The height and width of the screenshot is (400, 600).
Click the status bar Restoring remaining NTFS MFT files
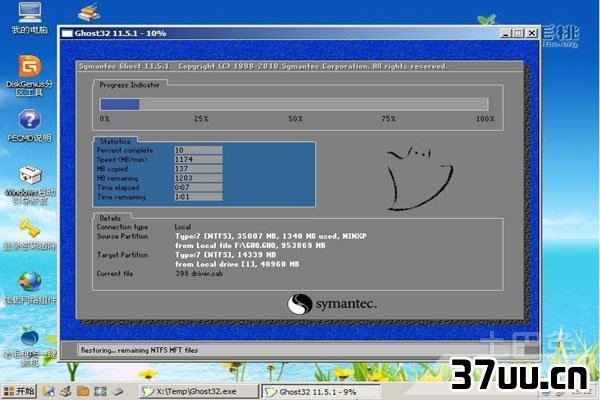tap(139, 350)
